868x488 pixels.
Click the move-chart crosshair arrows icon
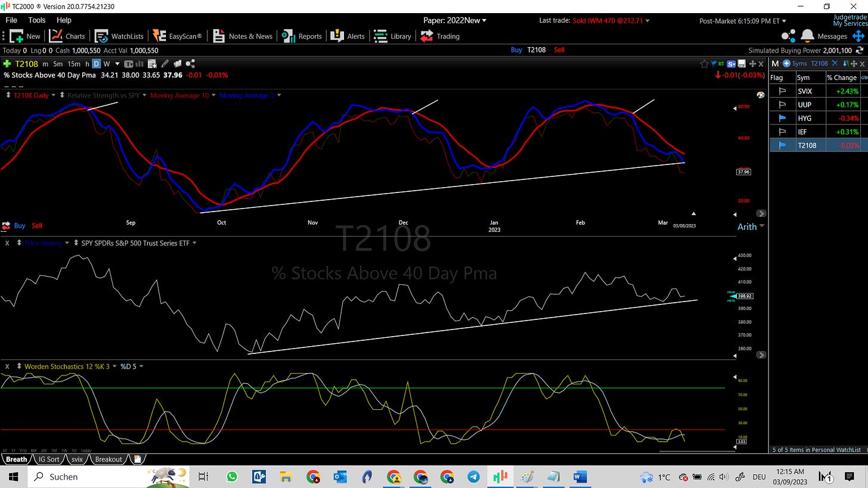752,64
